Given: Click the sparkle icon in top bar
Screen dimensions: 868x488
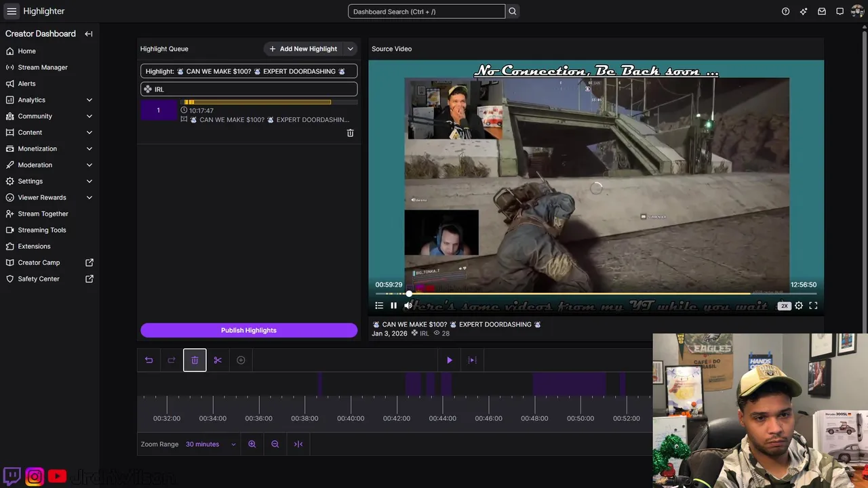Looking at the screenshot, I should (804, 12).
